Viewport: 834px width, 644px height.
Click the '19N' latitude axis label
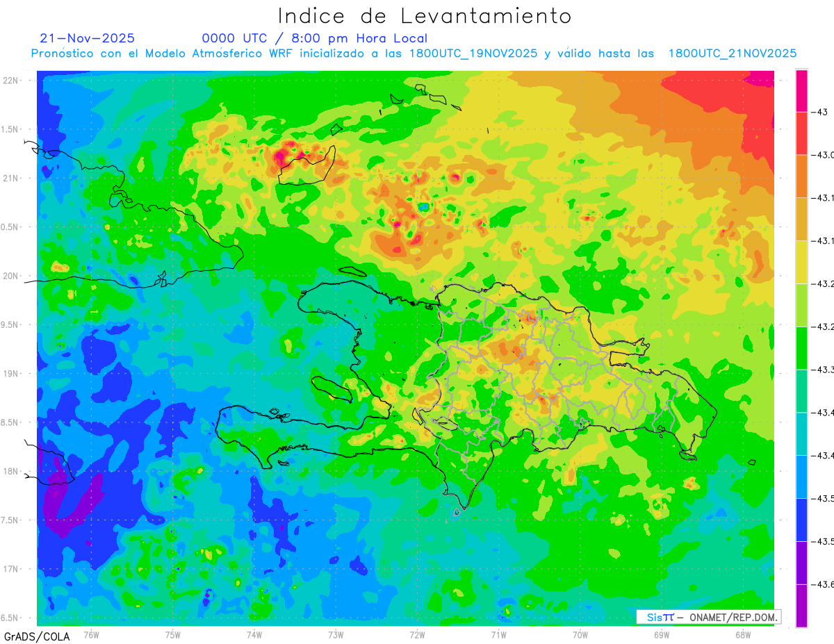click(12, 374)
